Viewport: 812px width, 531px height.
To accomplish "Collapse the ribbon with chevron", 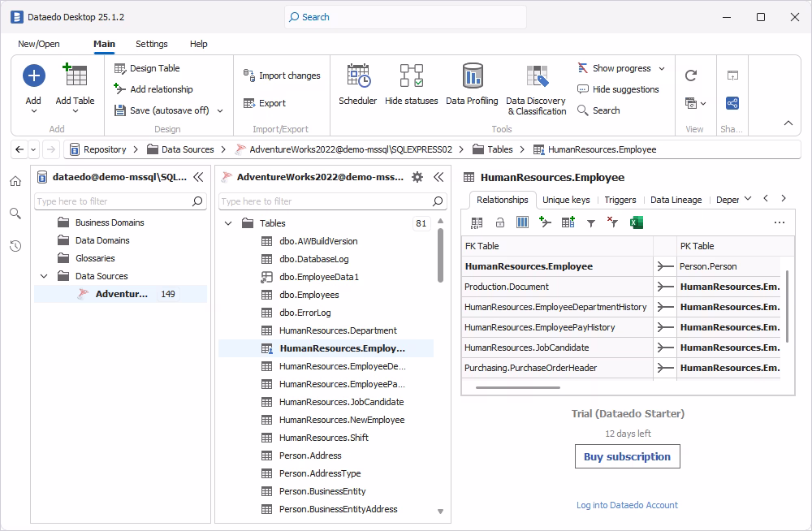I will point(788,123).
